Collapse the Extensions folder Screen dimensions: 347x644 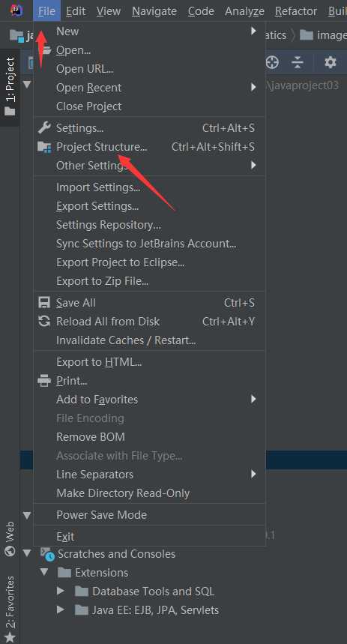[44, 572]
